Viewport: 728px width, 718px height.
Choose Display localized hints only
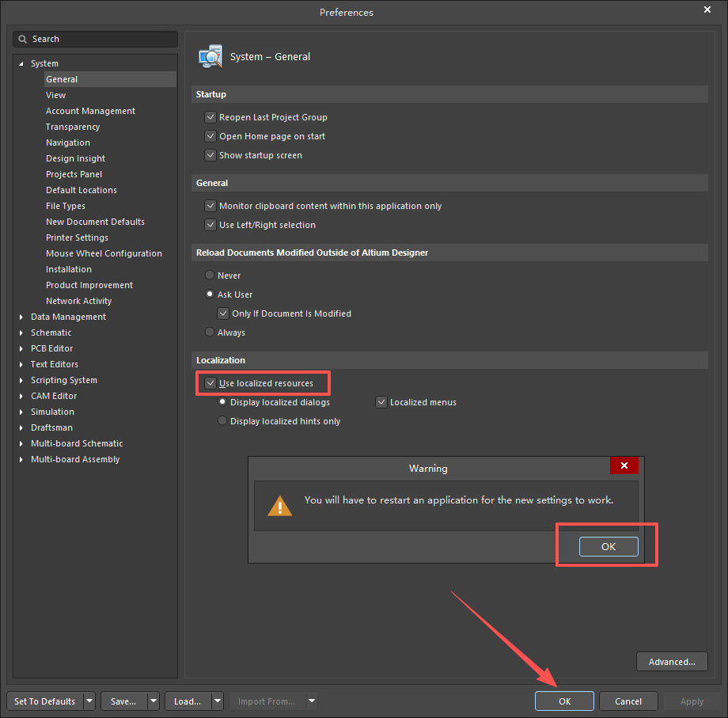click(x=222, y=421)
